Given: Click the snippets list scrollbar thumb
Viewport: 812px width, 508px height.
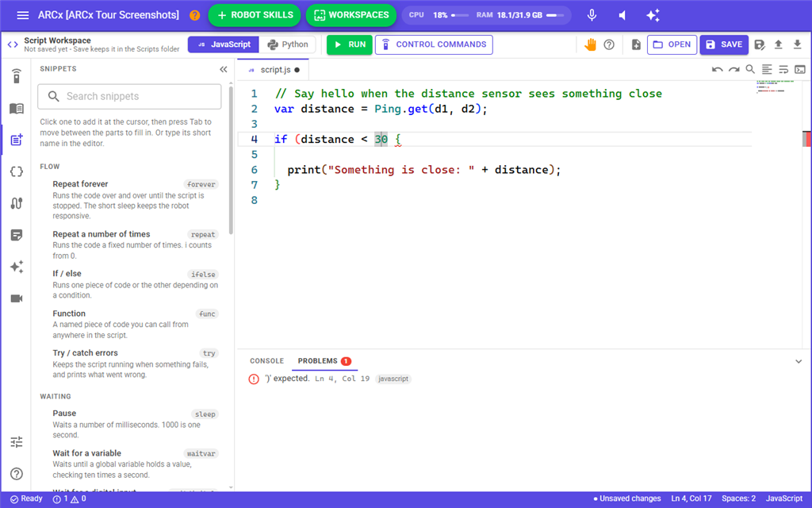Looking at the screenshot, I should 231,160.
